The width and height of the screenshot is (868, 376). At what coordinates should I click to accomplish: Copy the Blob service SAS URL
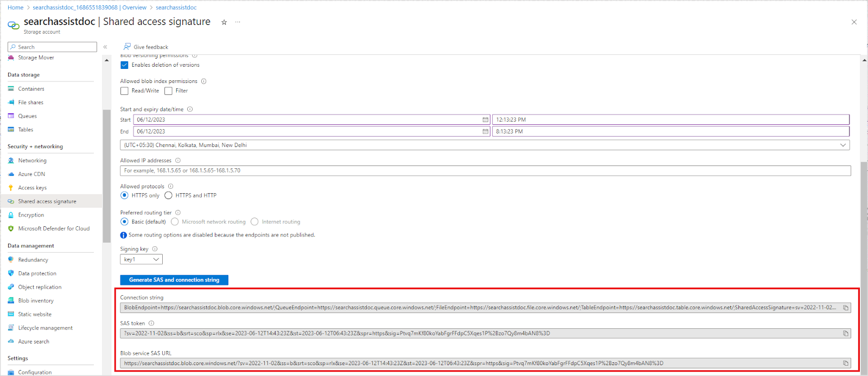845,363
